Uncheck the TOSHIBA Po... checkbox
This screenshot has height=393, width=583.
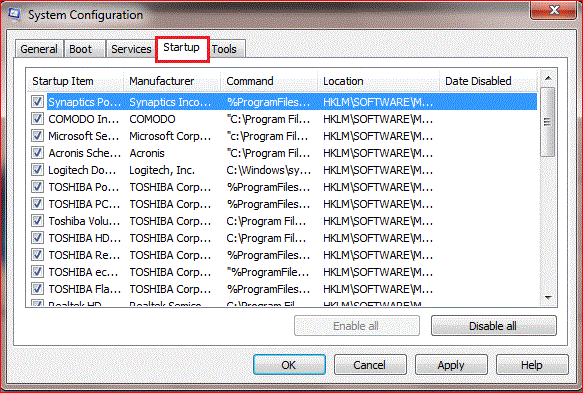tap(37, 187)
